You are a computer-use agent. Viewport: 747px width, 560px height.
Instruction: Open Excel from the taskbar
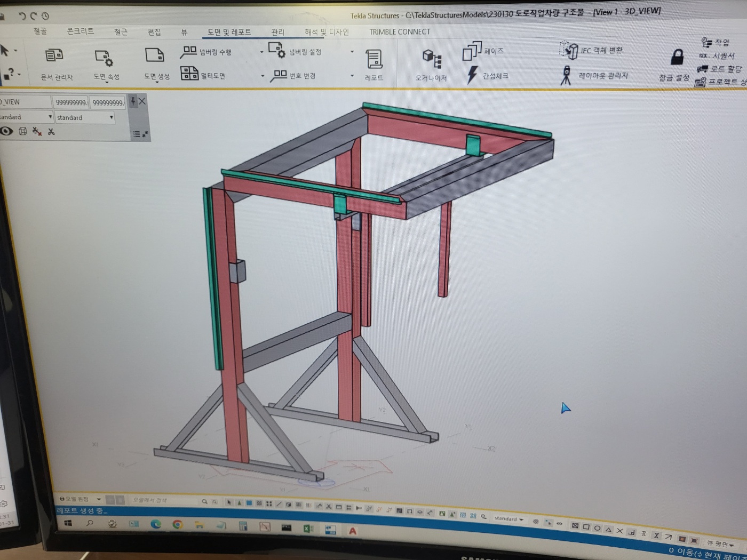coord(308,529)
